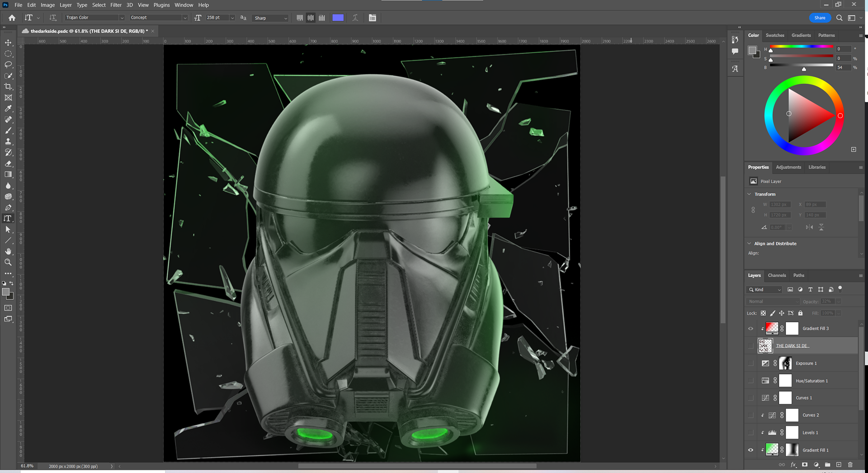The image size is (868, 473).
Task: Open the Filter menu
Action: coord(116,5)
